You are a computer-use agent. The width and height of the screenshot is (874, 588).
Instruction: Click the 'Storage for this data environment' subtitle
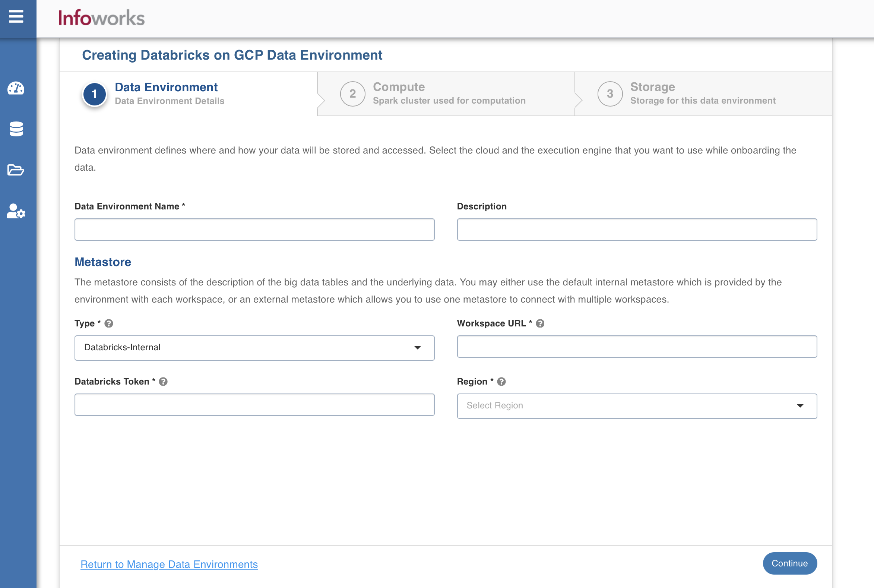click(x=703, y=101)
